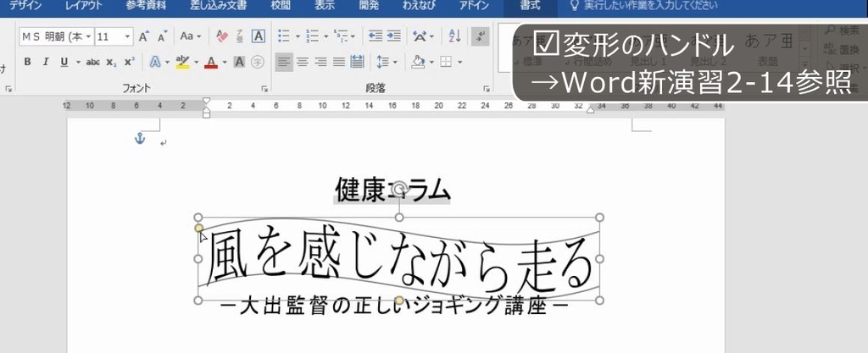This screenshot has width=868, height=353.
Task: Apply paragraph shading paint bucket
Action: tap(418, 62)
